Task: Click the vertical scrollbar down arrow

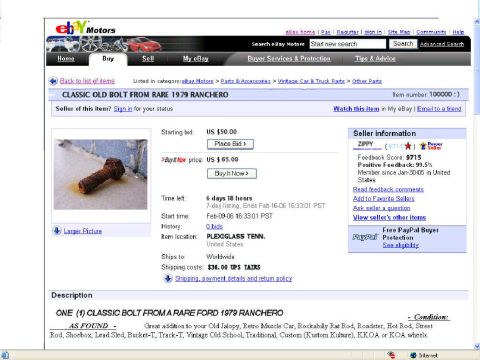Action: [x=477, y=346]
